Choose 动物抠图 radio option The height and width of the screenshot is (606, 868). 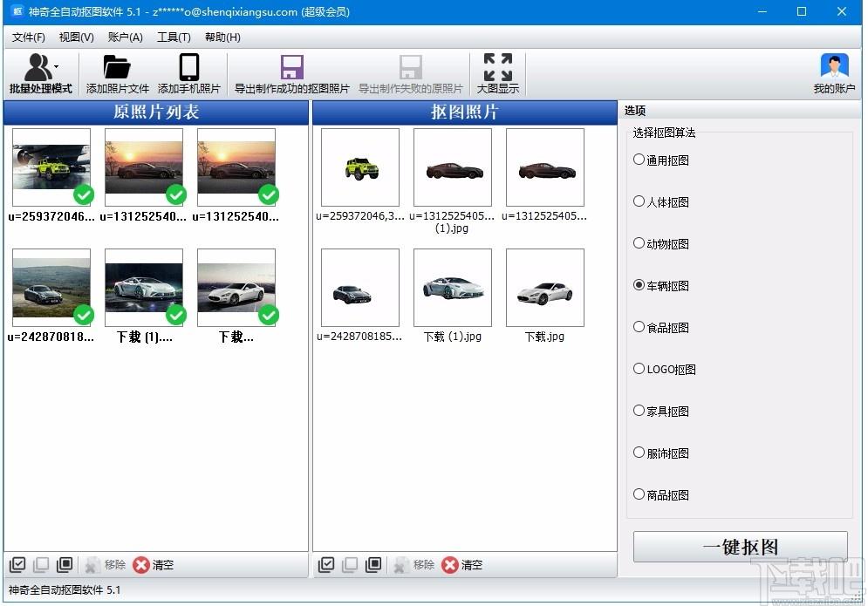pos(639,243)
